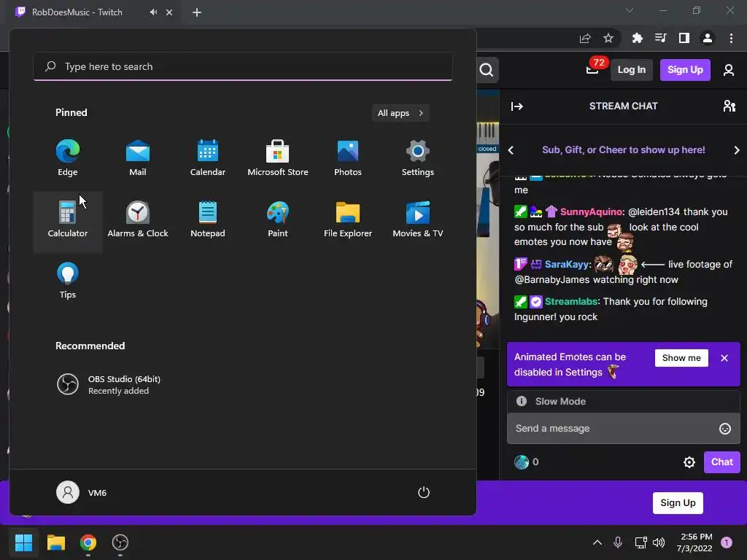Open Chrome extensions puzzle icon

click(x=638, y=38)
